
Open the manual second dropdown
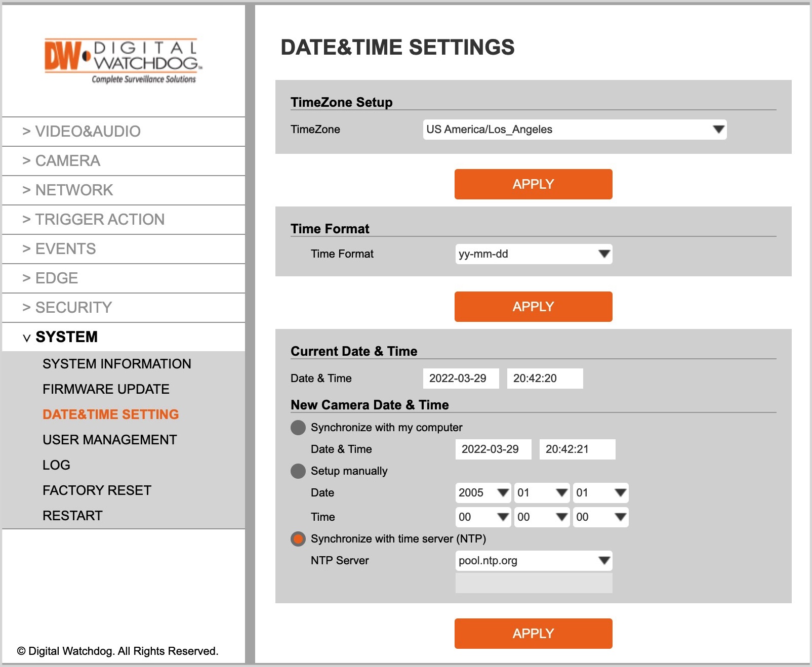[600, 517]
